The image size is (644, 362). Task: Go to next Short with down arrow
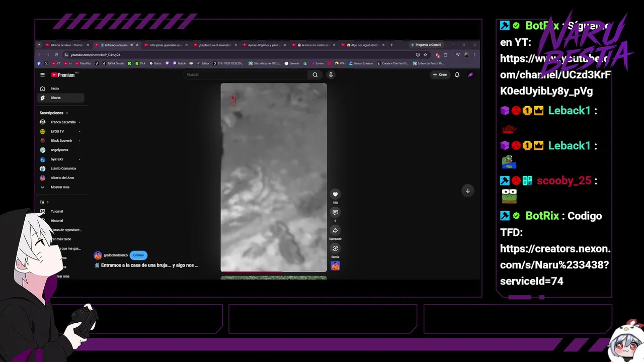tap(467, 191)
